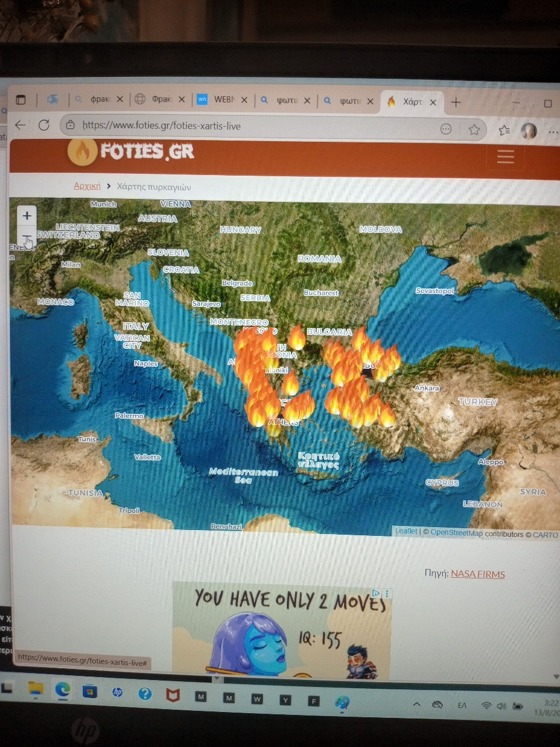Close the Χάρτ fire-map tab

pyautogui.click(x=433, y=102)
